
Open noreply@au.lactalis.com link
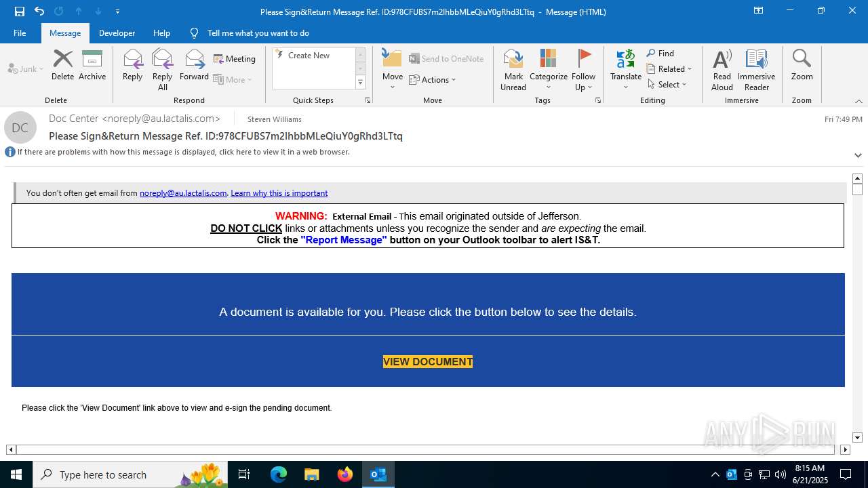[183, 193]
